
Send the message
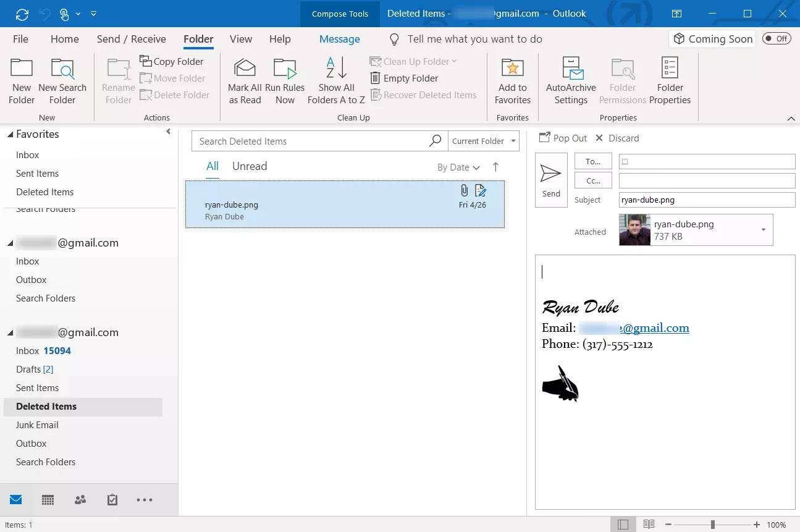point(551,180)
